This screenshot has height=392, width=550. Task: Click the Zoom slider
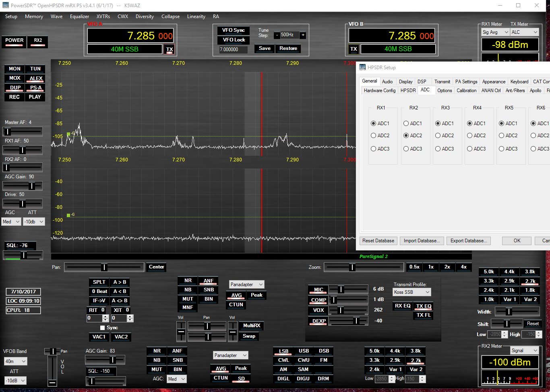(x=364, y=267)
